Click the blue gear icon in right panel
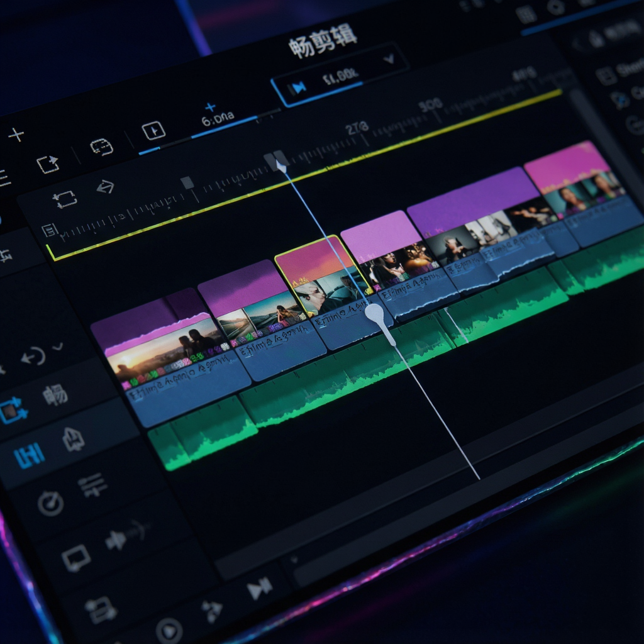The image size is (644, 644). pos(620,99)
